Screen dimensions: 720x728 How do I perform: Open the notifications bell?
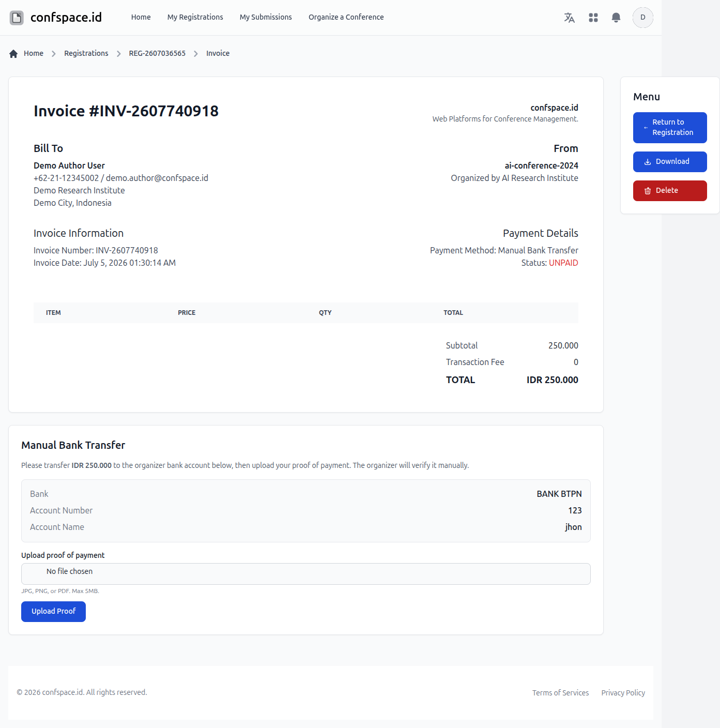(616, 18)
